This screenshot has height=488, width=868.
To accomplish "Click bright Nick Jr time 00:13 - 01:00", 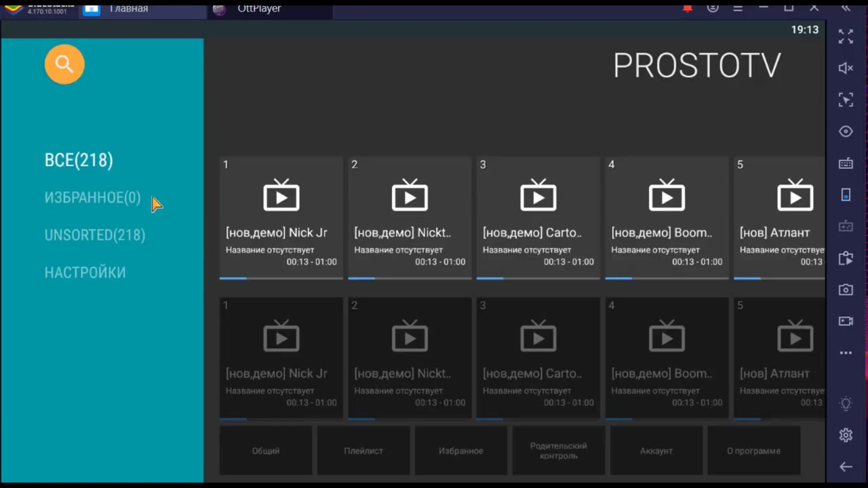I will click(x=311, y=262).
